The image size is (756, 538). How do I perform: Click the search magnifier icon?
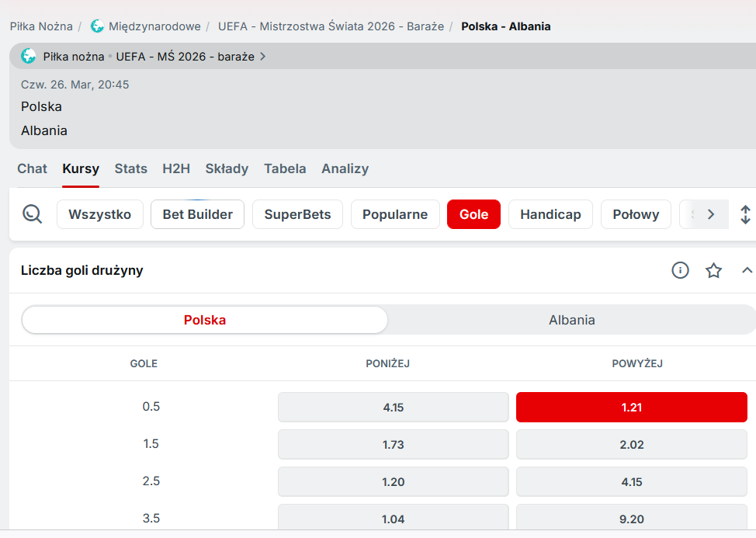(32, 214)
